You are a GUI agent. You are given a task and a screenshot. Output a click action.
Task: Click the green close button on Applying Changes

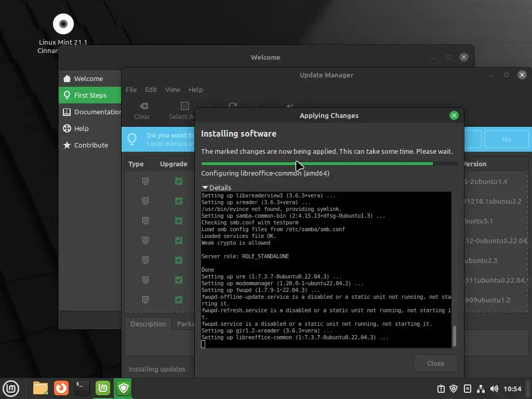(x=454, y=115)
